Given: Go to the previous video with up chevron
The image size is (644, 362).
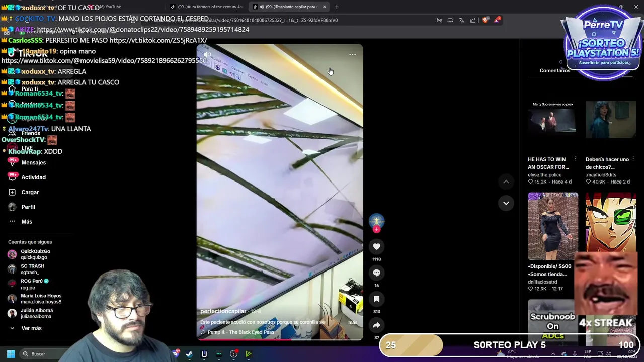Looking at the screenshot, I should click(506, 182).
